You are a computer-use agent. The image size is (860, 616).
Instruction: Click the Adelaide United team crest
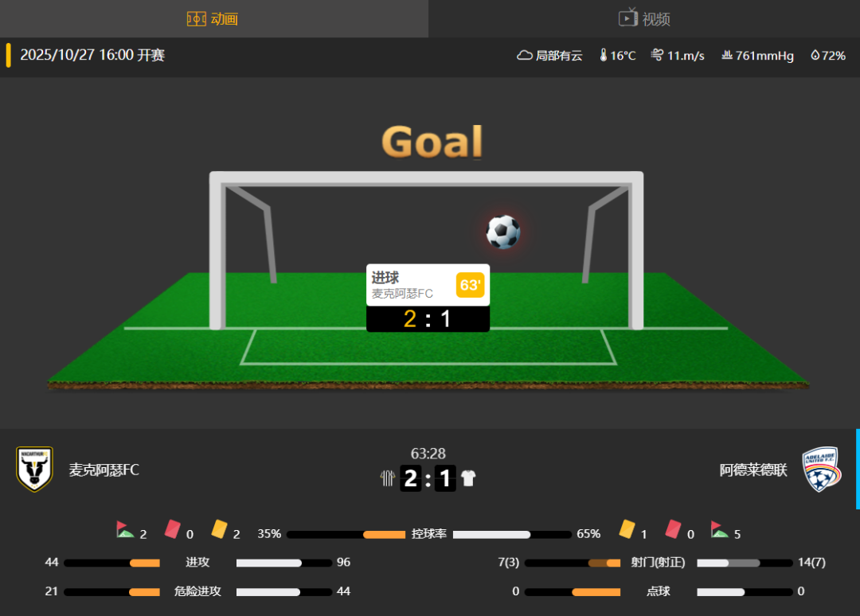click(x=821, y=469)
